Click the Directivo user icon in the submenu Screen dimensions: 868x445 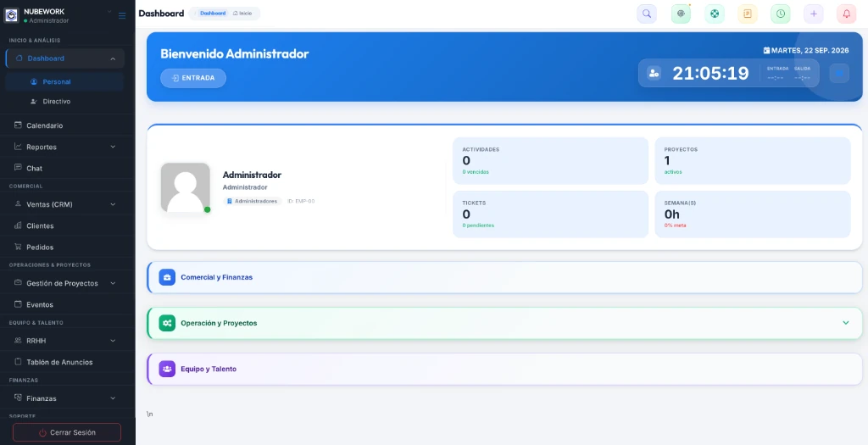(x=34, y=101)
